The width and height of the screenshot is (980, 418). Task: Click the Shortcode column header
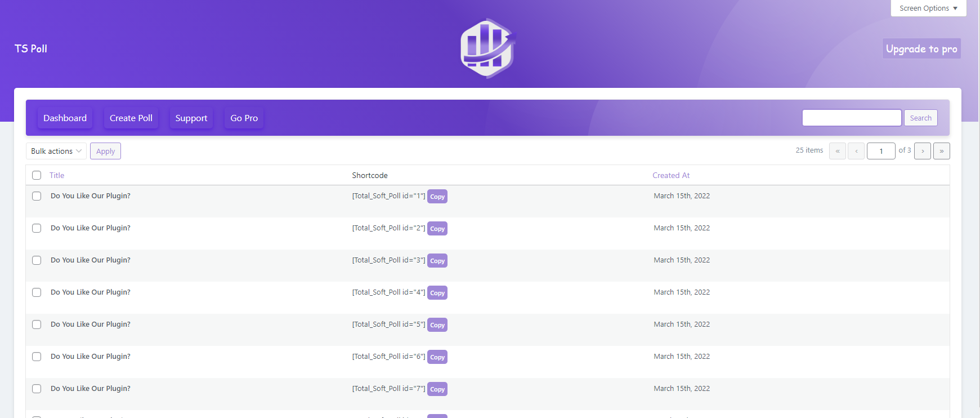(370, 175)
